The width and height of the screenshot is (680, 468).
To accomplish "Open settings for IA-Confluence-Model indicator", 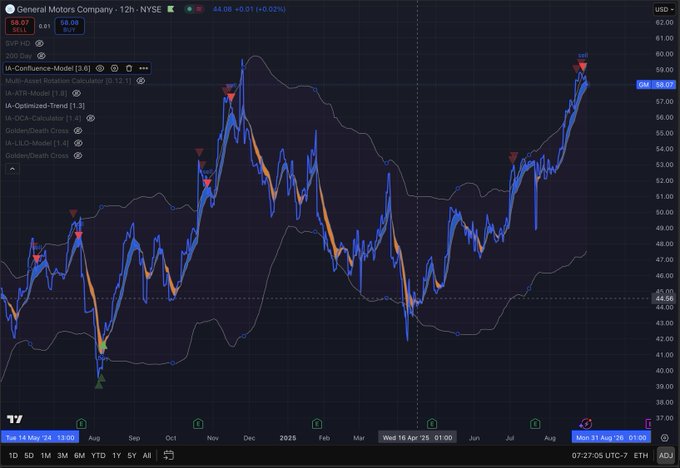I will tap(114, 68).
